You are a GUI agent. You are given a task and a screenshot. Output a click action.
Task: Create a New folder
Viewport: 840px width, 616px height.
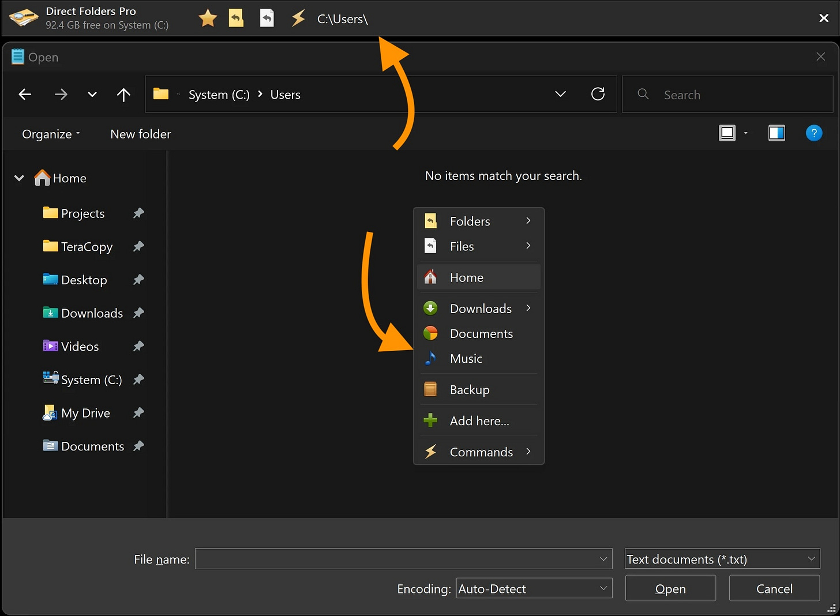[141, 134]
